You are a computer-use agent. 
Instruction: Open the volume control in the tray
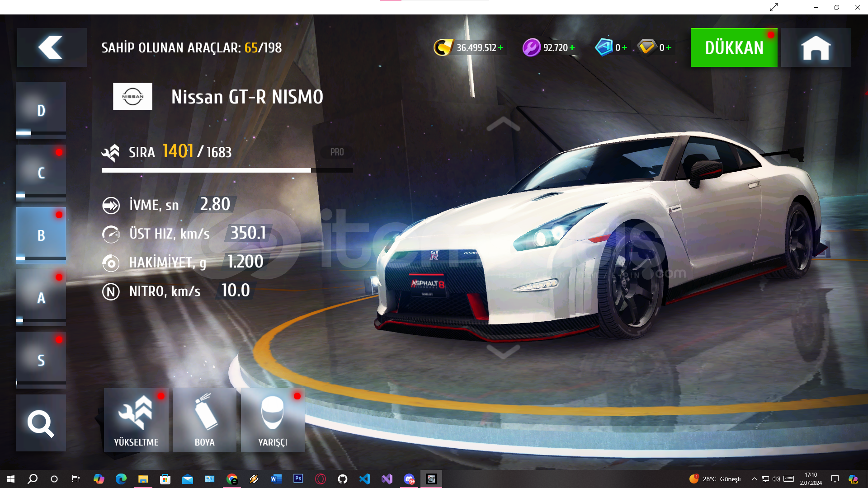click(x=776, y=479)
